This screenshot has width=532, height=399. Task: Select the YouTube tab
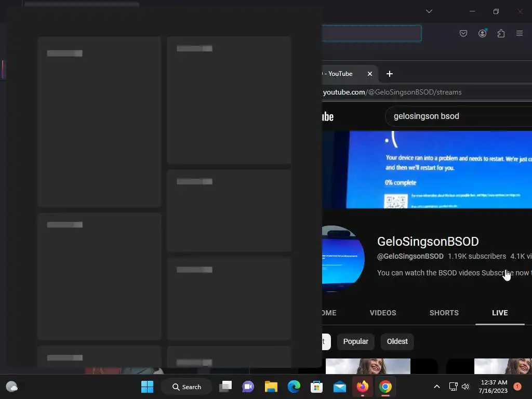point(350,74)
